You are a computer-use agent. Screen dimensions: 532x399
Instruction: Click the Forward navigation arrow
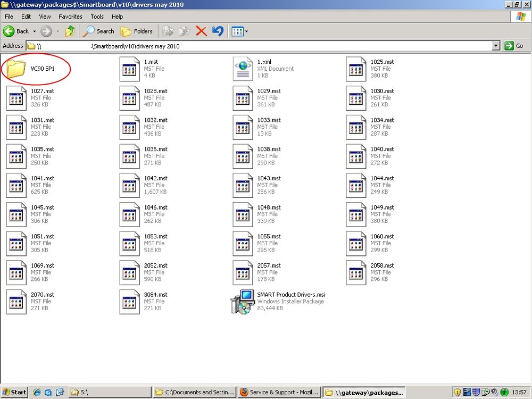[46, 31]
